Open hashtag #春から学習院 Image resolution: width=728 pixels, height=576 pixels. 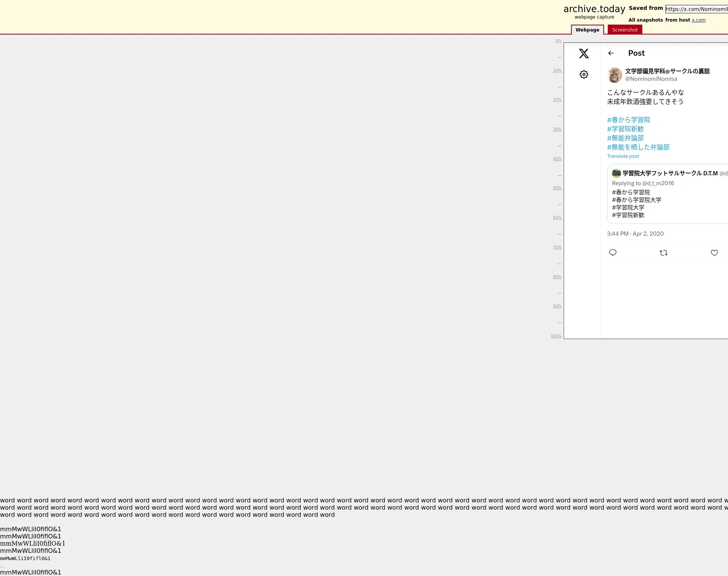click(x=629, y=120)
